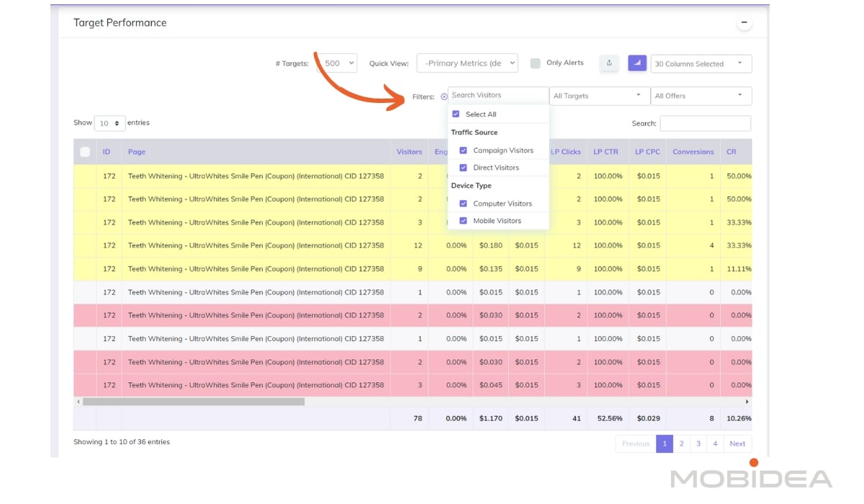
Task: Click the Previous pagination button
Action: pos(636,444)
